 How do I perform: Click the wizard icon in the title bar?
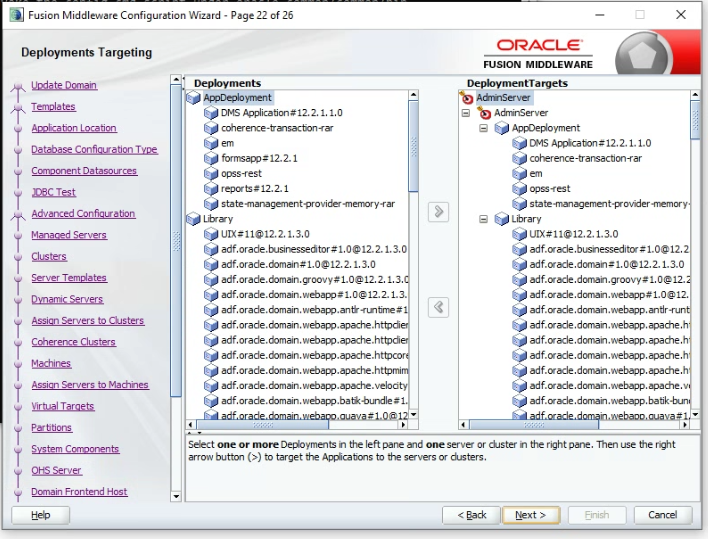point(16,15)
